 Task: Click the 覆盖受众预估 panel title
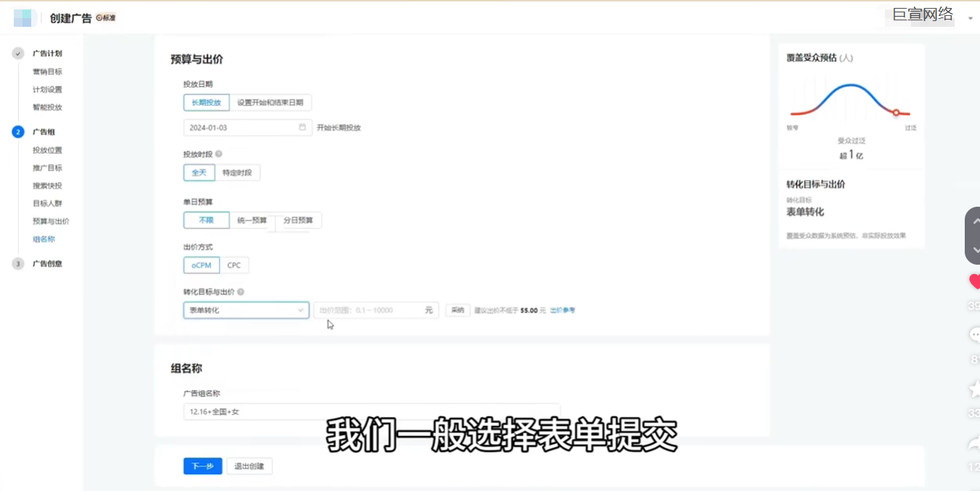pyautogui.click(x=820, y=57)
